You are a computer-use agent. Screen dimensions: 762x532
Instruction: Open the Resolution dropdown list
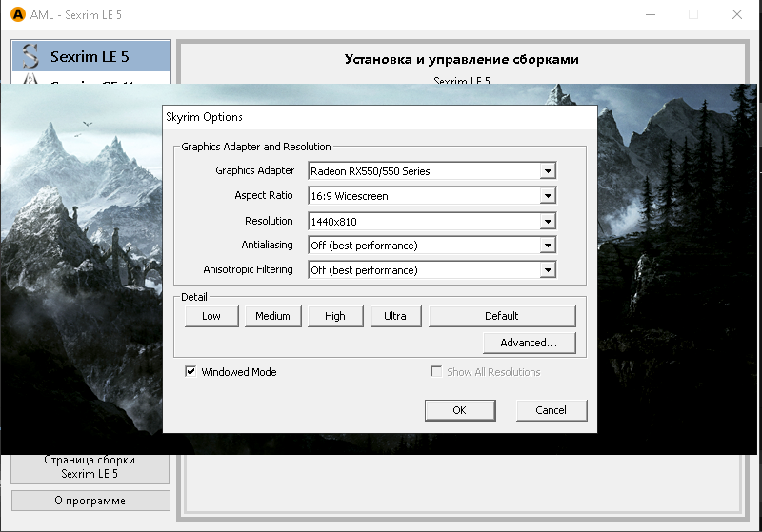547,221
